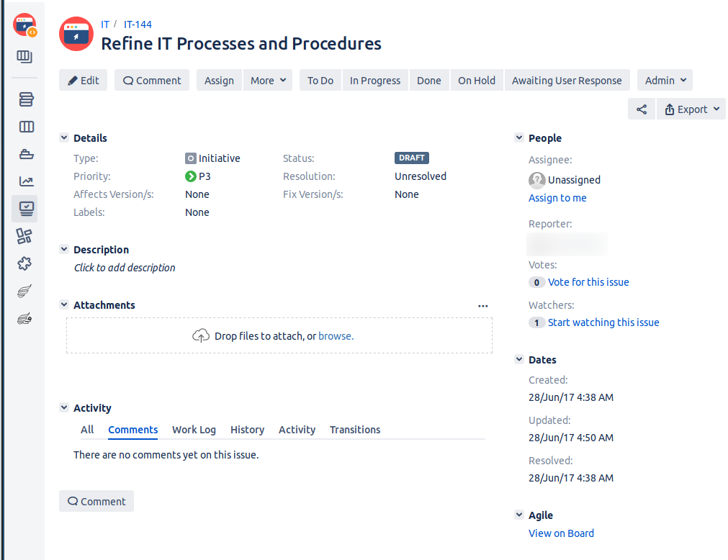The height and width of the screenshot is (560, 728).
Task: Click the Assign to me link
Action: pos(557,198)
